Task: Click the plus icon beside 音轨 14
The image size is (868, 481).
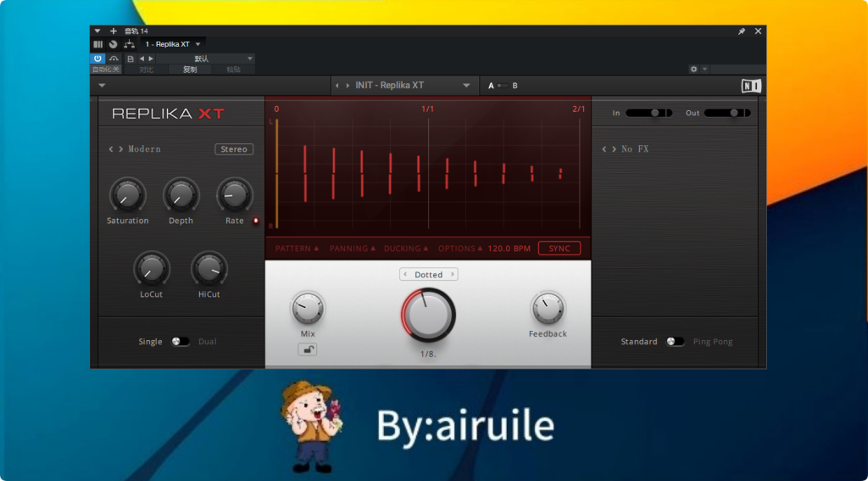Action: (x=114, y=31)
